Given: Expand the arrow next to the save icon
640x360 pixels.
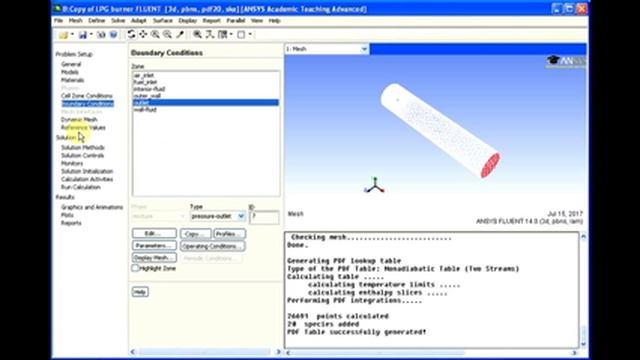Looking at the screenshot, I should (91, 35).
